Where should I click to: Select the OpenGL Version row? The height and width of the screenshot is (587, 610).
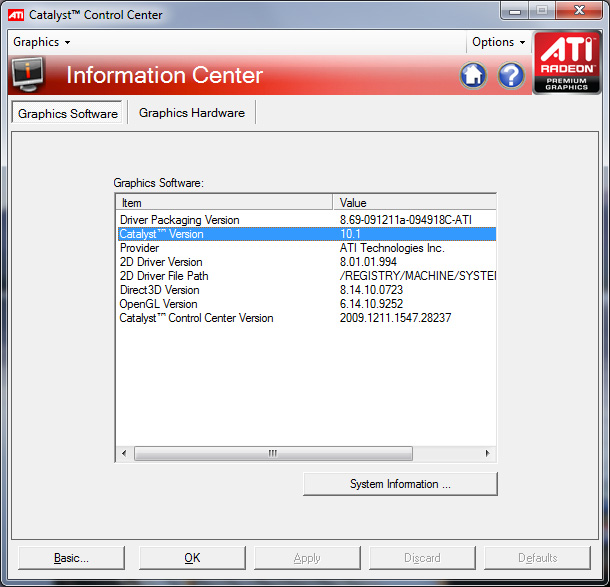pos(307,304)
